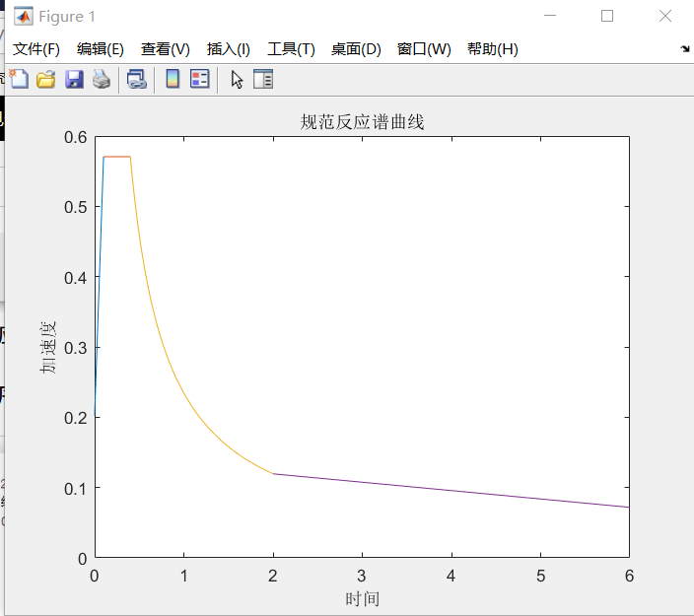Image resolution: width=694 pixels, height=616 pixels.
Task: Open the 插入(I) menu
Action: [229, 49]
